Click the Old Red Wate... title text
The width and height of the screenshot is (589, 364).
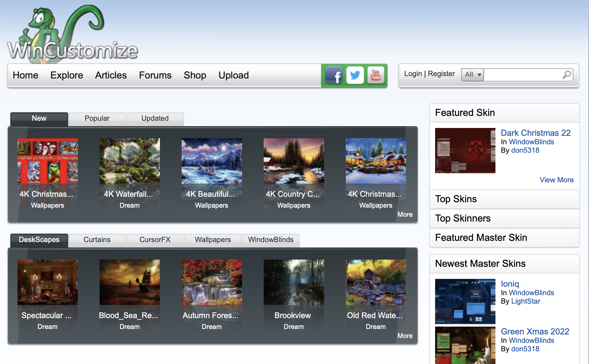[375, 315]
